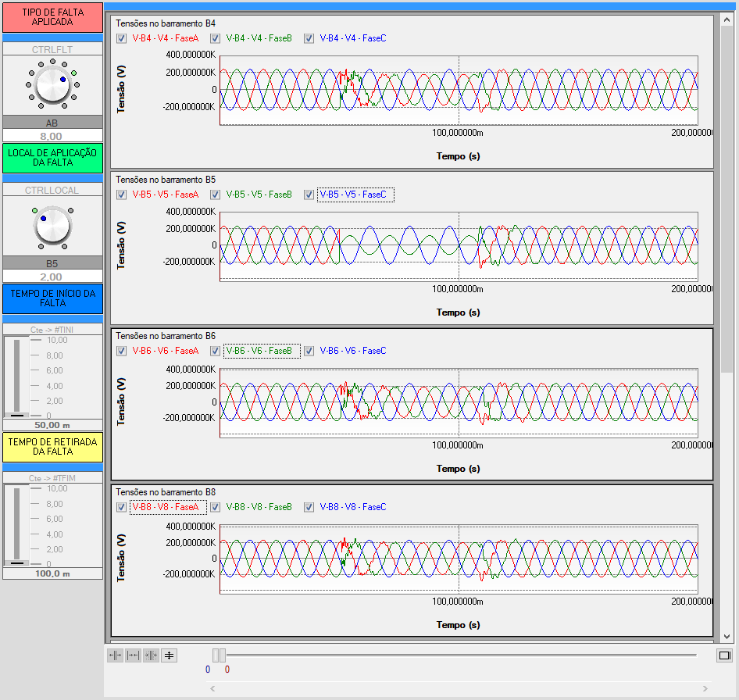The width and height of the screenshot is (739, 700).
Task: Click the horizontal scroll left arrow
Action: 212,689
